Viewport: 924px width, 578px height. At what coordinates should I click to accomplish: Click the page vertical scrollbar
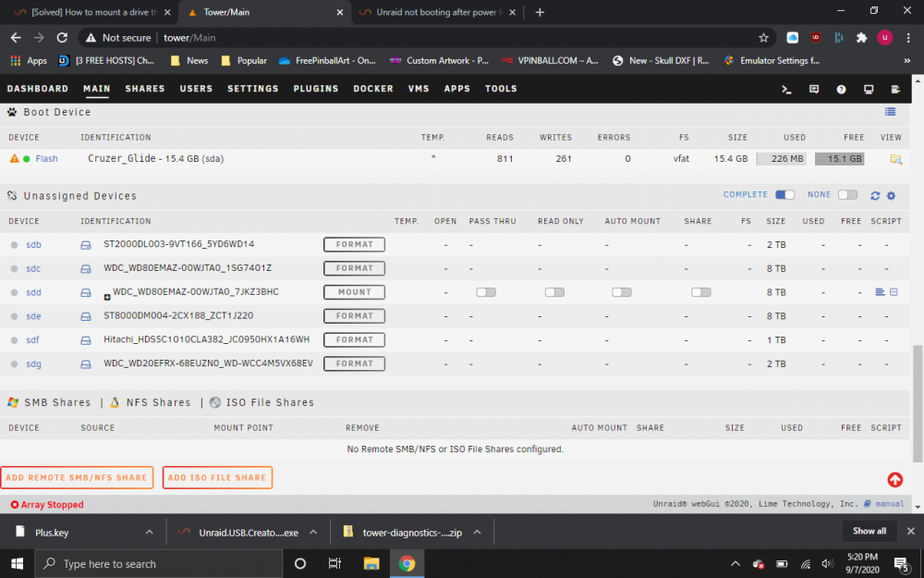(917, 403)
